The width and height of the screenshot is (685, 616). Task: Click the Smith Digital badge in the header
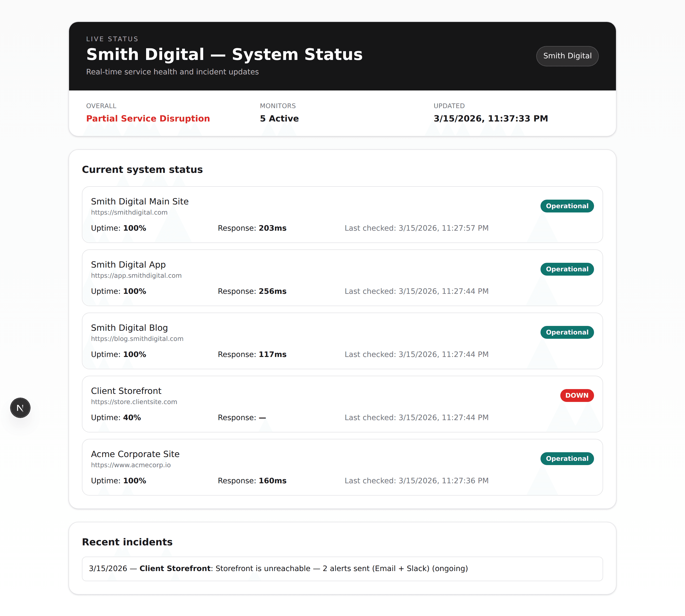[x=567, y=56]
